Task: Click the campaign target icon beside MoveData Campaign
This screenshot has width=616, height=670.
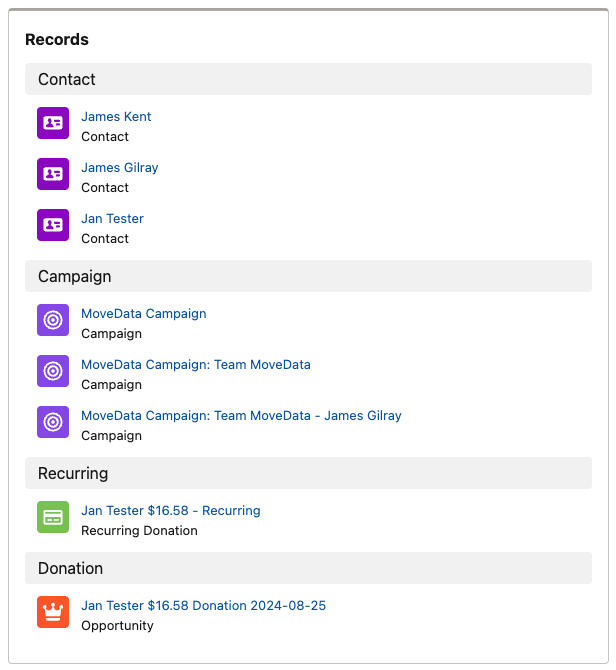Action: (x=53, y=320)
